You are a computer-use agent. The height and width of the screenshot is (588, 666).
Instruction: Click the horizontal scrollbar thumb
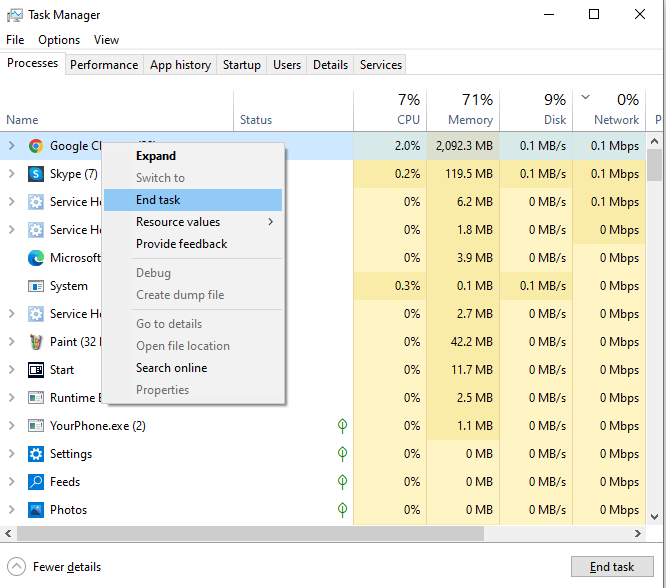pos(250,533)
